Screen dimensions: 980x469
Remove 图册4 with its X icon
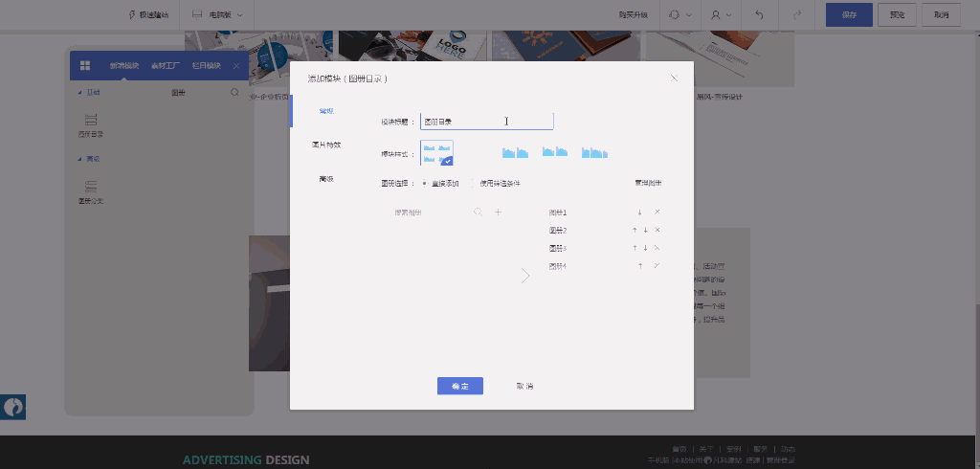click(x=657, y=266)
